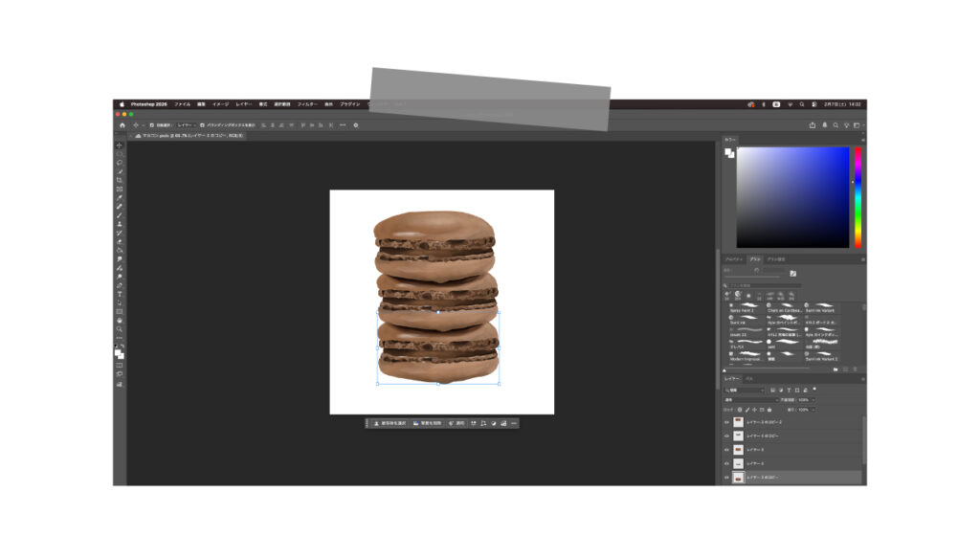The height and width of the screenshot is (559, 980).
Task: Toggle visibility of the レイヤー 3 layer
Action: pos(727,449)
